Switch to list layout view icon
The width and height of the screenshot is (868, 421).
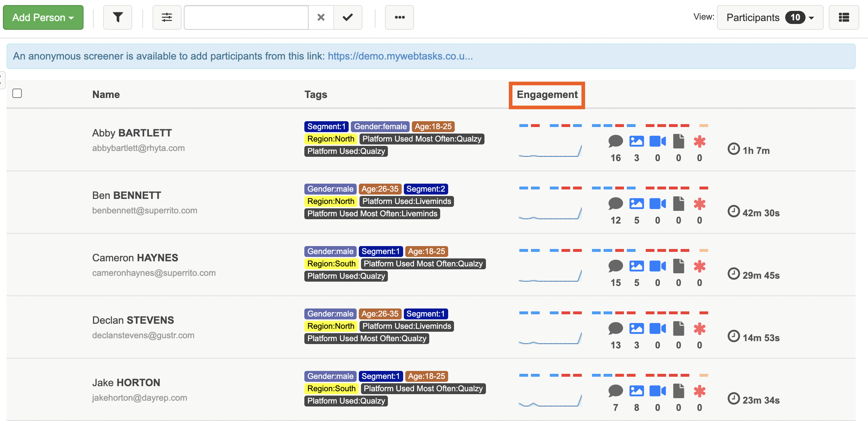tap(844, 17)
